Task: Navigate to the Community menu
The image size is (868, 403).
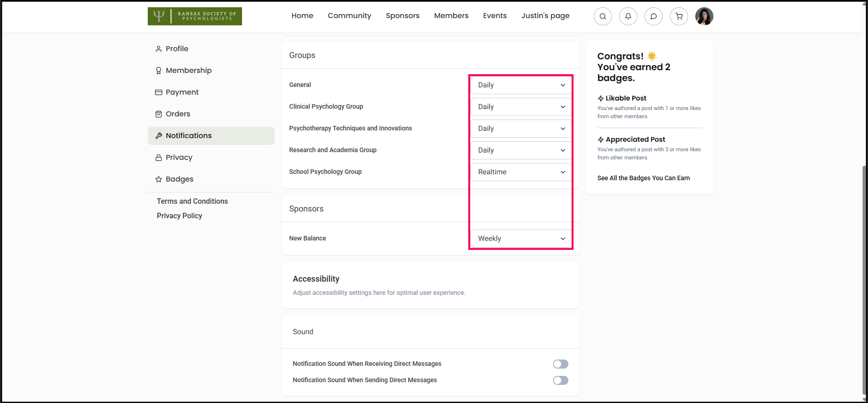Action: (x=349, y=16)
